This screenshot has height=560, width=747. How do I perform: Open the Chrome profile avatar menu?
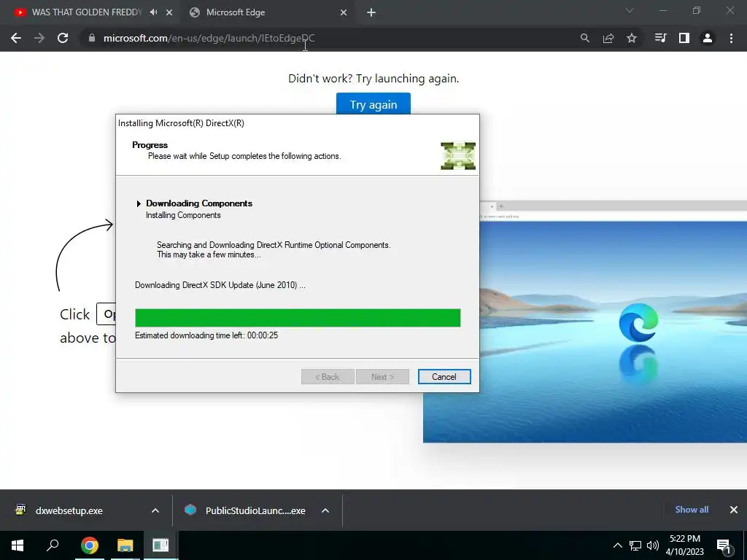coord(708,38)
